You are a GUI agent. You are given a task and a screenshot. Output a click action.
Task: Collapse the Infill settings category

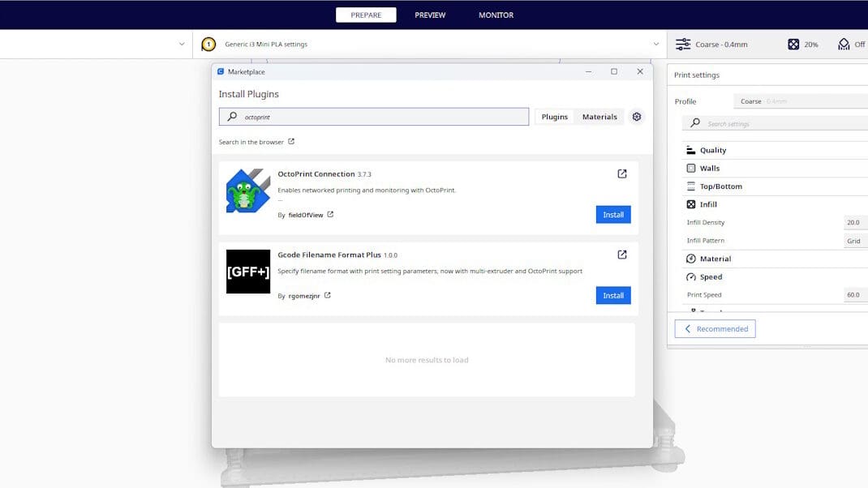click(x=775, y=204)
